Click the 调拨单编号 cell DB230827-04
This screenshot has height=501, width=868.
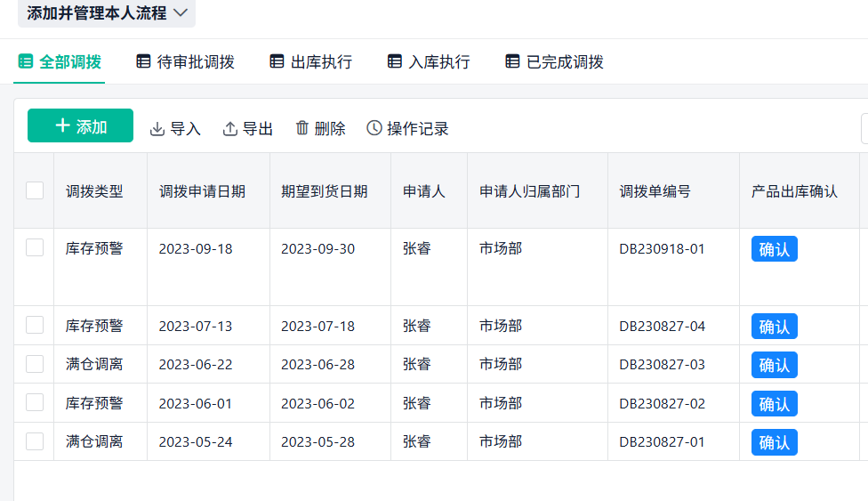(x=662, y=326)
